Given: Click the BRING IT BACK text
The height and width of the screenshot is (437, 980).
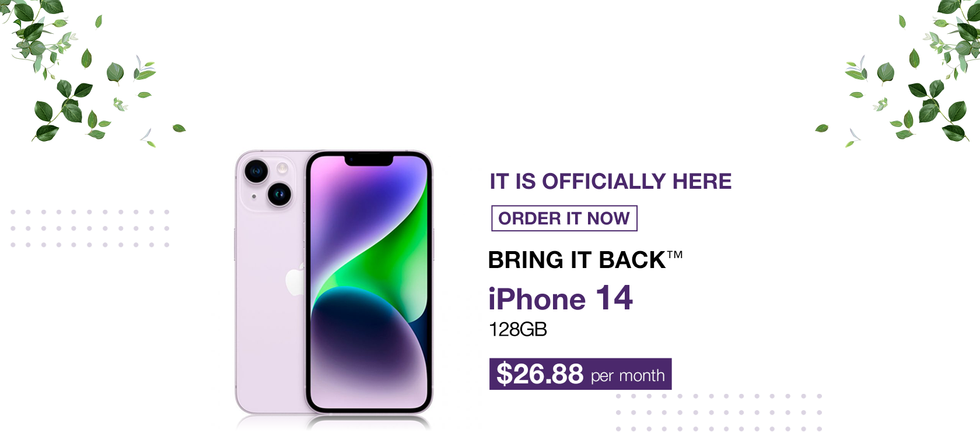Looking at the screenshot, I should [x=576, y=260].
